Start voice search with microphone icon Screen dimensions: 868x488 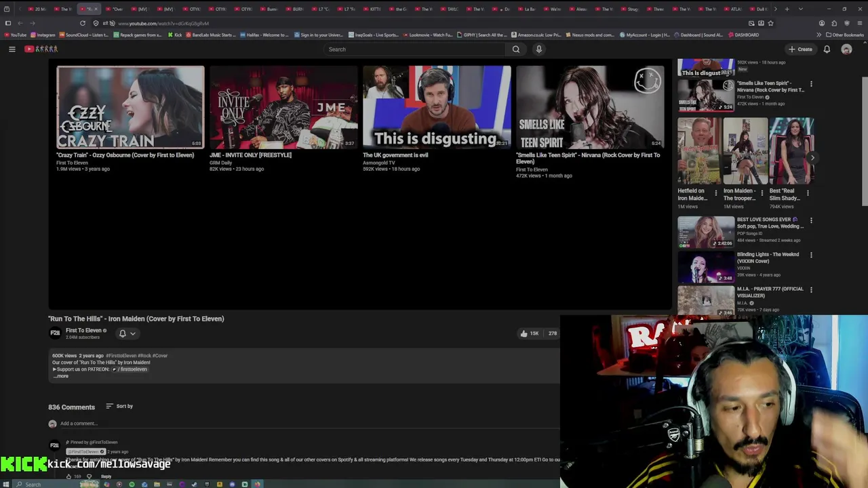(539, 49)
